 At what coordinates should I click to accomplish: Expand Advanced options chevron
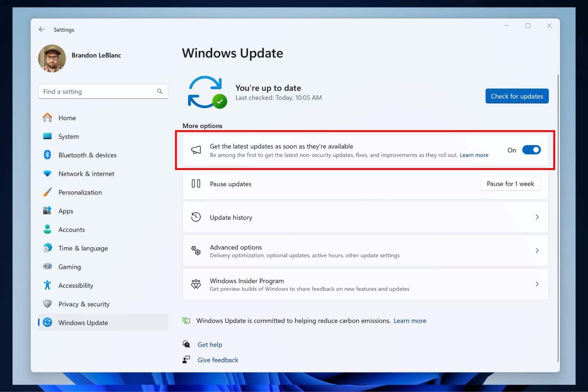coord(537,251)
